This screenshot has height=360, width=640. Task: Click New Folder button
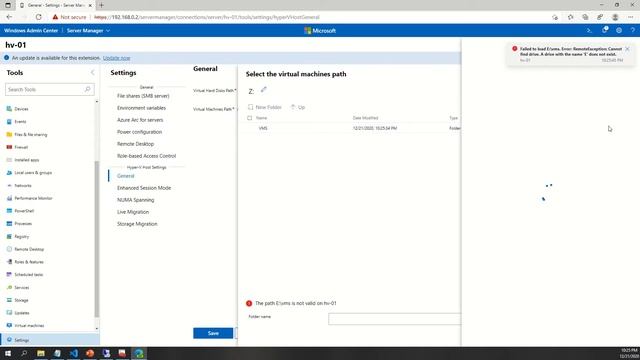[264, 107]
